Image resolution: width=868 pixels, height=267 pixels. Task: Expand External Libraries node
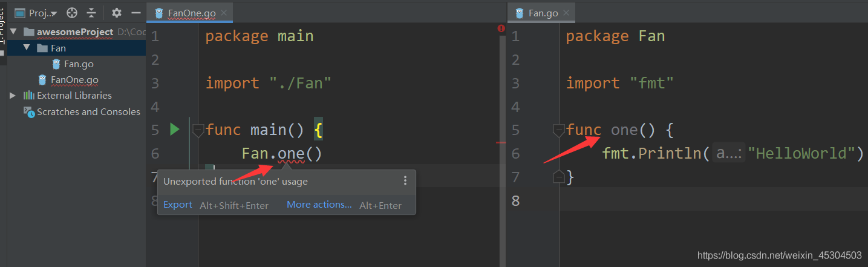[x=13, y=95]
